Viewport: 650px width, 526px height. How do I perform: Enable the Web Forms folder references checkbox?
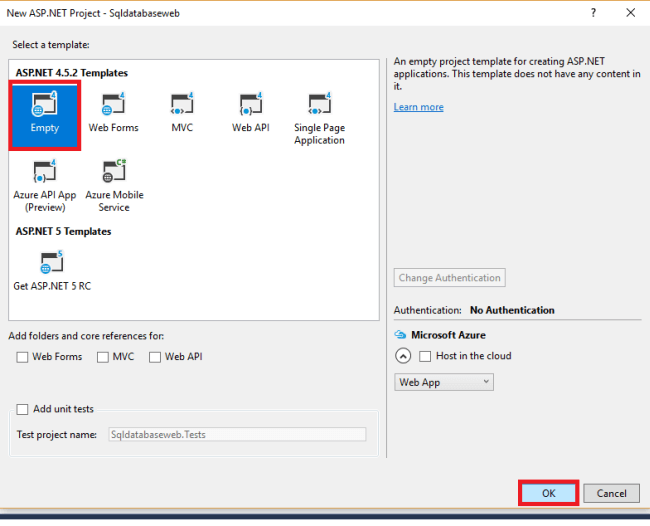22,357
